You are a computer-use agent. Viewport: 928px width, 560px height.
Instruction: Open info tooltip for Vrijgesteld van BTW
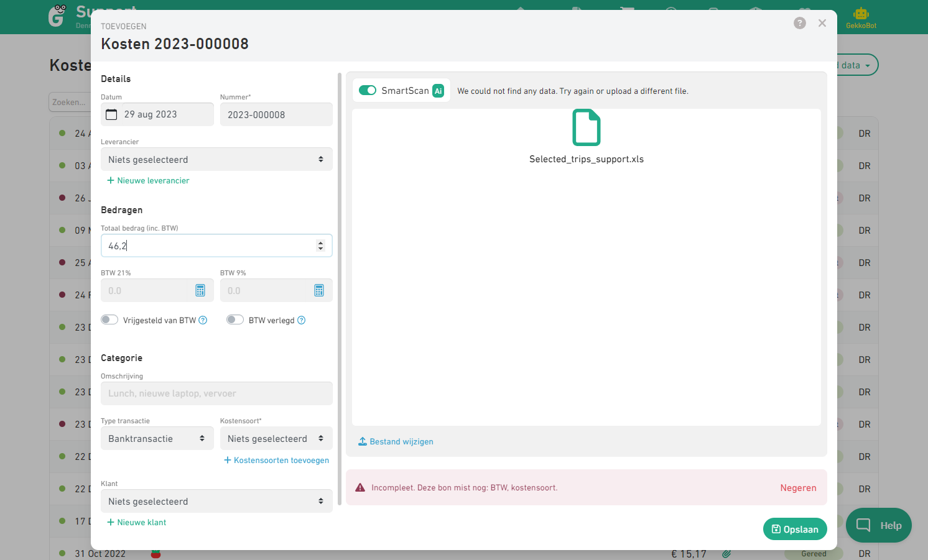203,320
